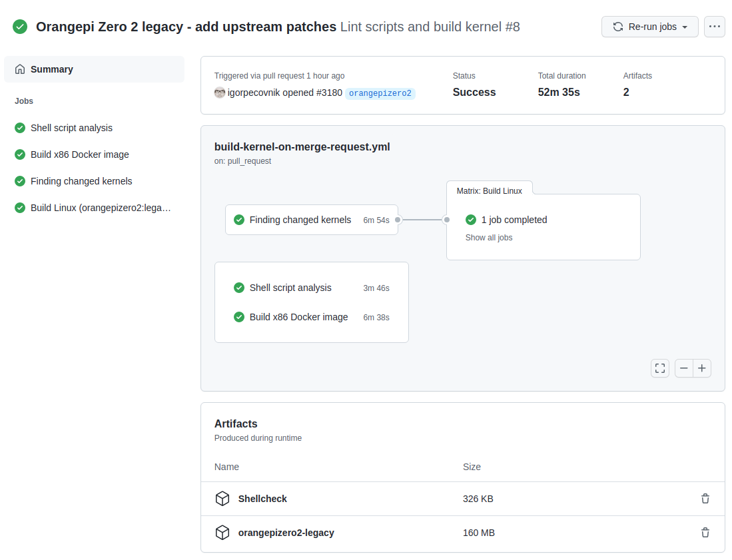Click the '6m 54s' duration text
The image size is (732, 560).
point(376,220)
